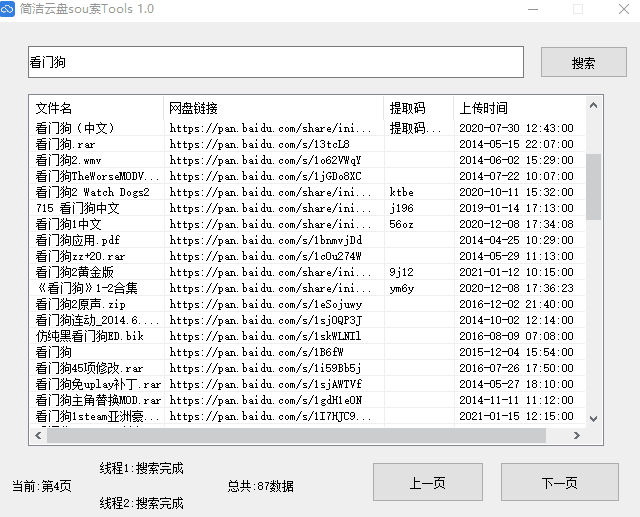Select the row 看门狗.rar
Screen dimensions: 640x517
click(x=308, y=144)
